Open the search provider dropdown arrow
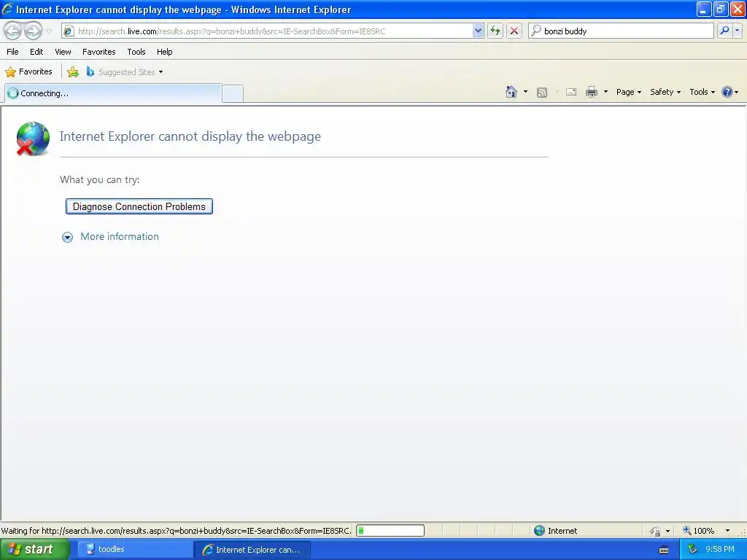Screen dimensions: 747x560 [738, 31]
